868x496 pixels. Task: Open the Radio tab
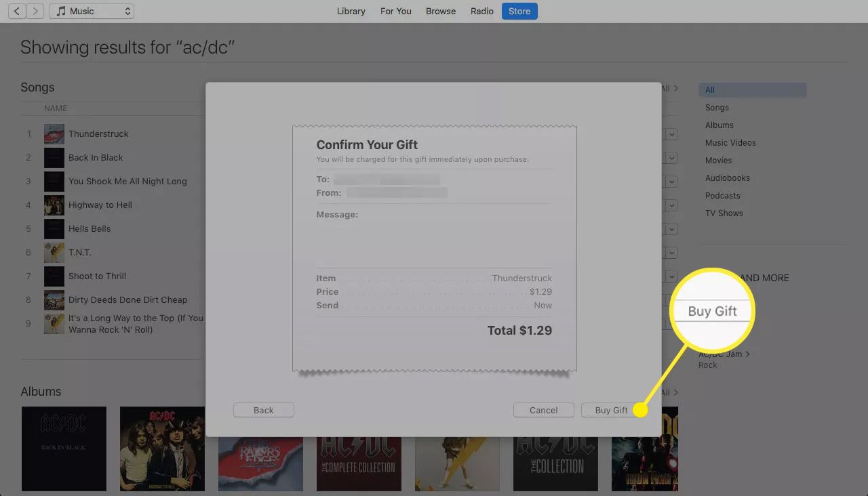point(482,11)
